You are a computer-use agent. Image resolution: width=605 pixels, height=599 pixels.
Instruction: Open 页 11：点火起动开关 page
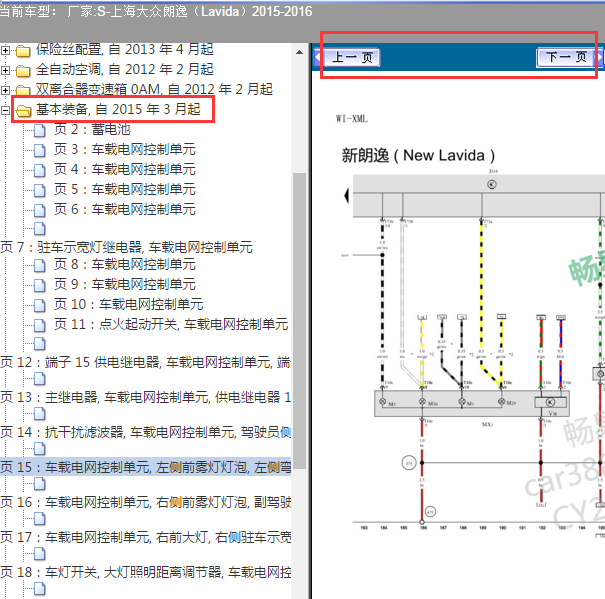pos(171,325)
